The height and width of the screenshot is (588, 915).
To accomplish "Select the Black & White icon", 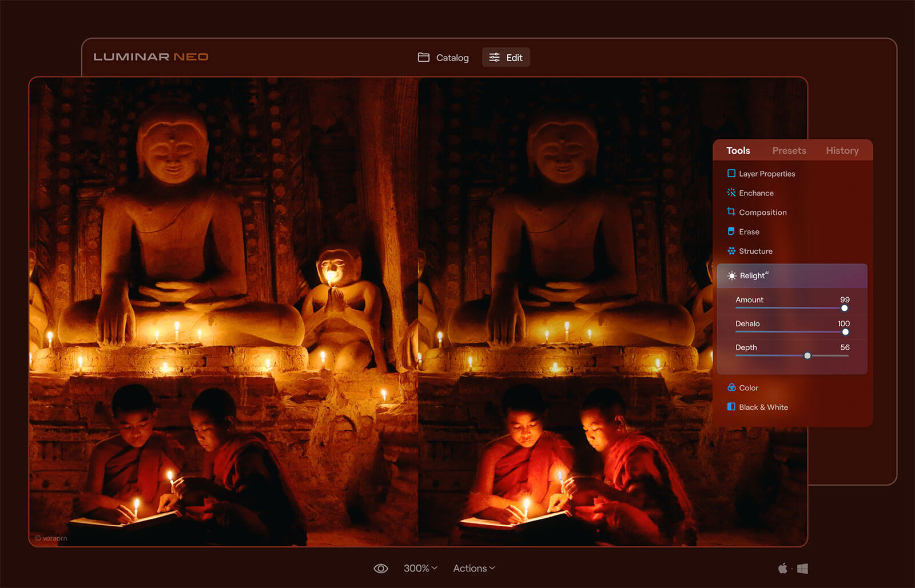I will [x=731, y=407].
